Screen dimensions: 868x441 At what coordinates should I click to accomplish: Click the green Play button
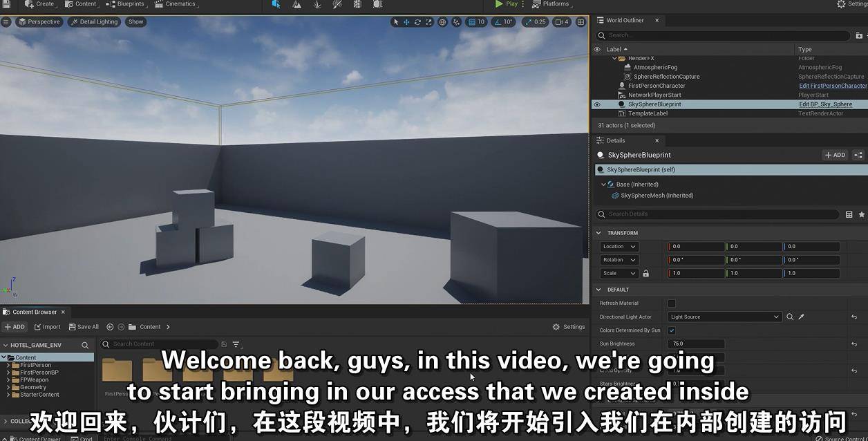(507, 4)
